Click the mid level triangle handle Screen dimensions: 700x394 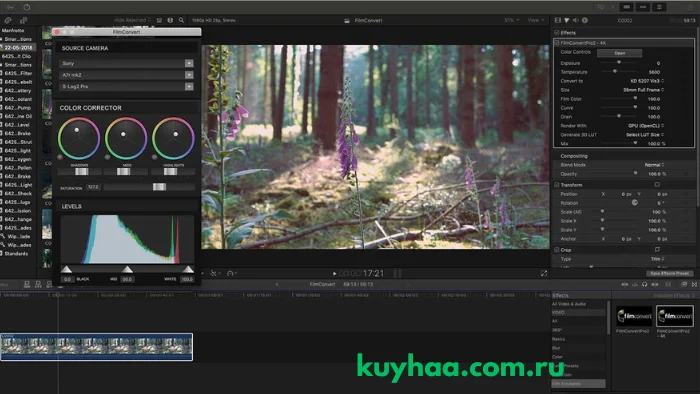pyautogui.click(x=127, y=269)
